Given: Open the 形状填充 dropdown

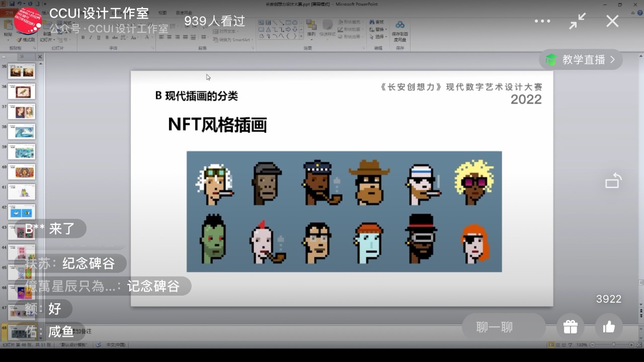Looking at the screenshot, I should pos(350,22).
